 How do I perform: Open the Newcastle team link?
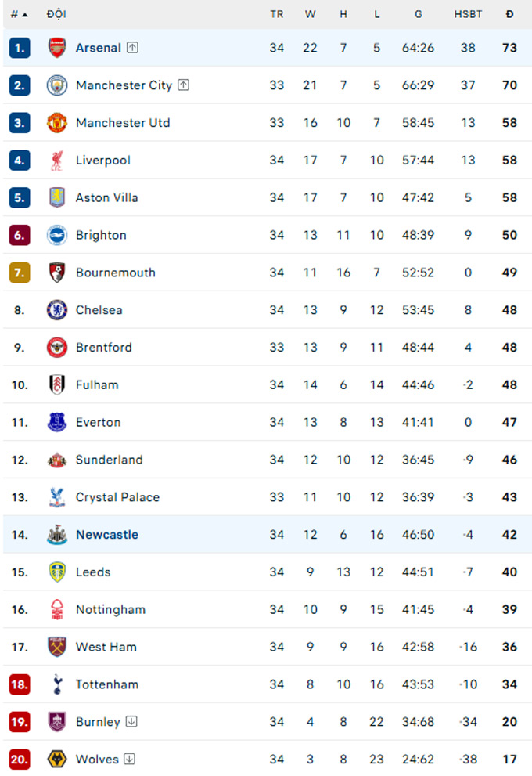pyautogui.click(x=106, y=535)
